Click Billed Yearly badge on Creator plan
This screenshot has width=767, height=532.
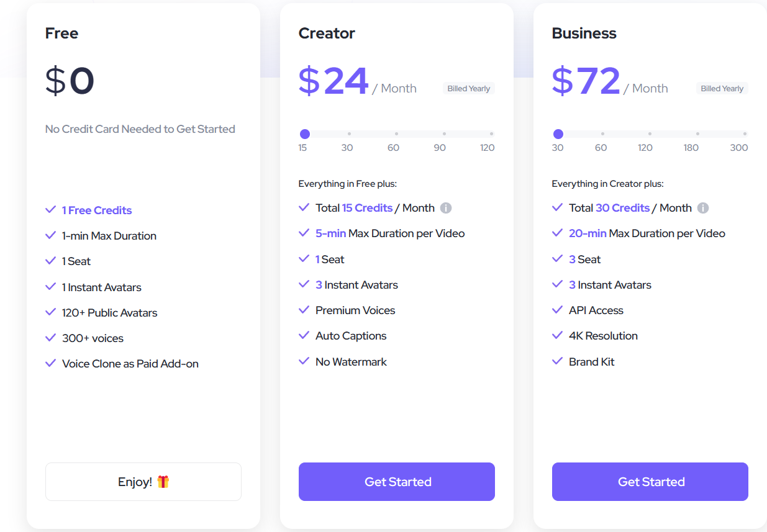pos(469,89)
